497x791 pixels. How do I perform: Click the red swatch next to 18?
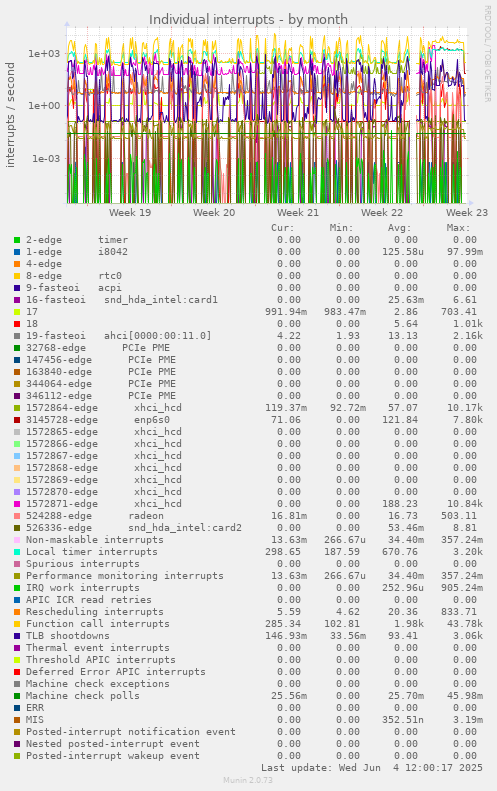click(17, 324)
